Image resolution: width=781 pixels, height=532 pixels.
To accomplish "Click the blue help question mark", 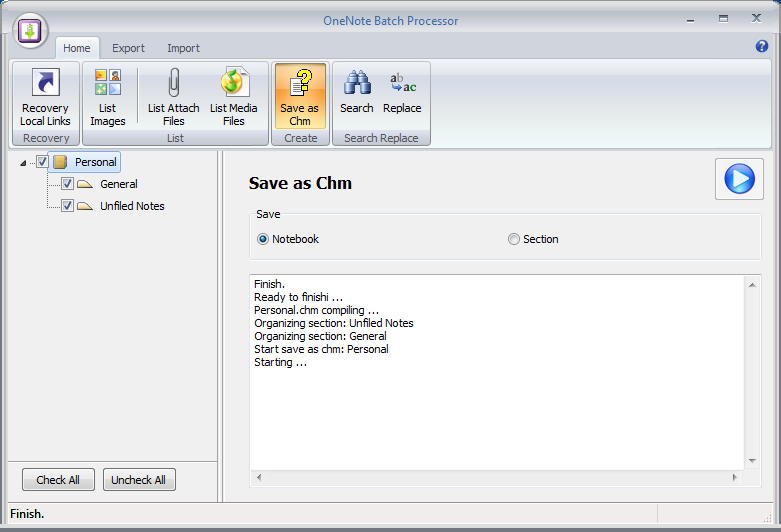I will (x=762, y=46).
